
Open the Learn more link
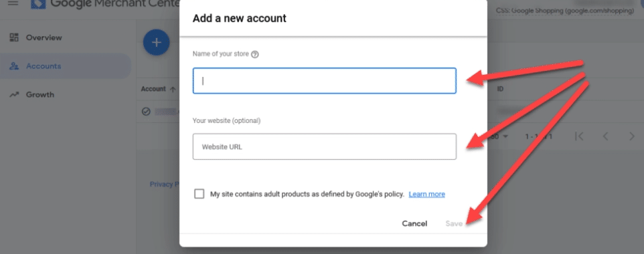[426, 194]
